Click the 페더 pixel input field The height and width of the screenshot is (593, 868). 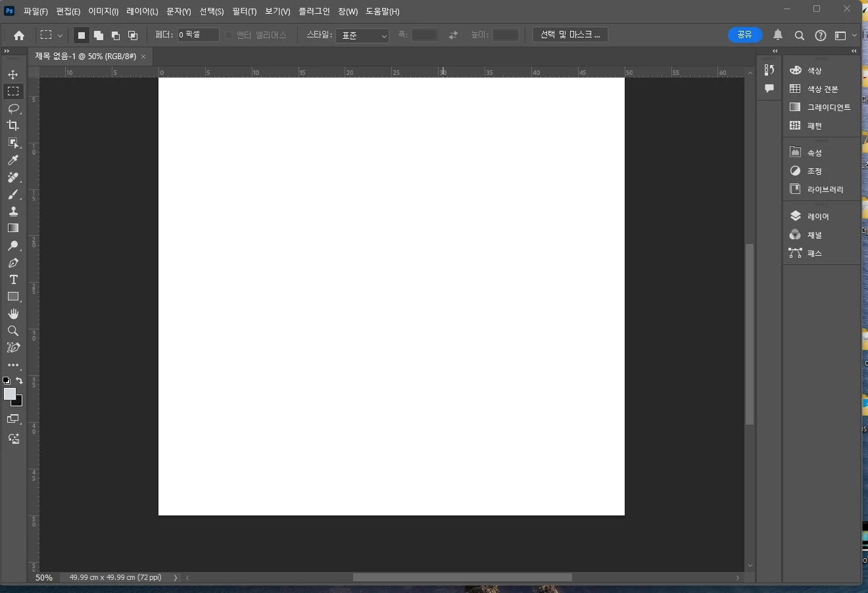[x=199, y=35]
